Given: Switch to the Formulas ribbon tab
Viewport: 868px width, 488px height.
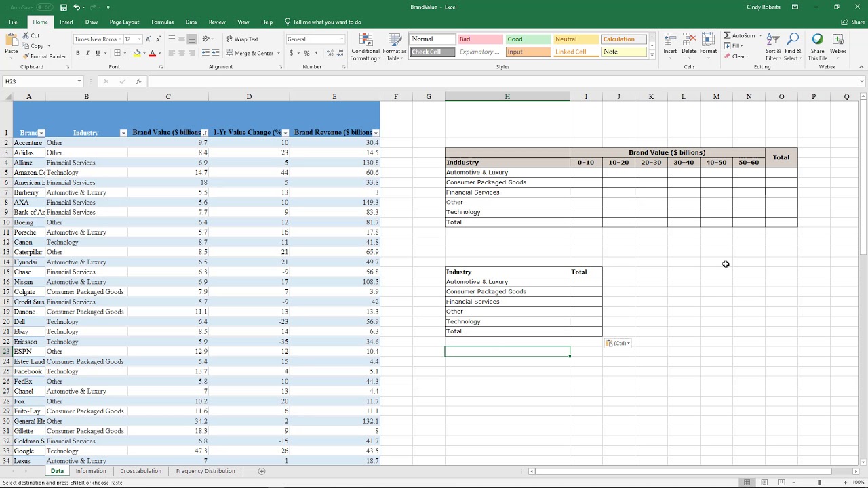Looking at the screenshot, I should point(162,22).
